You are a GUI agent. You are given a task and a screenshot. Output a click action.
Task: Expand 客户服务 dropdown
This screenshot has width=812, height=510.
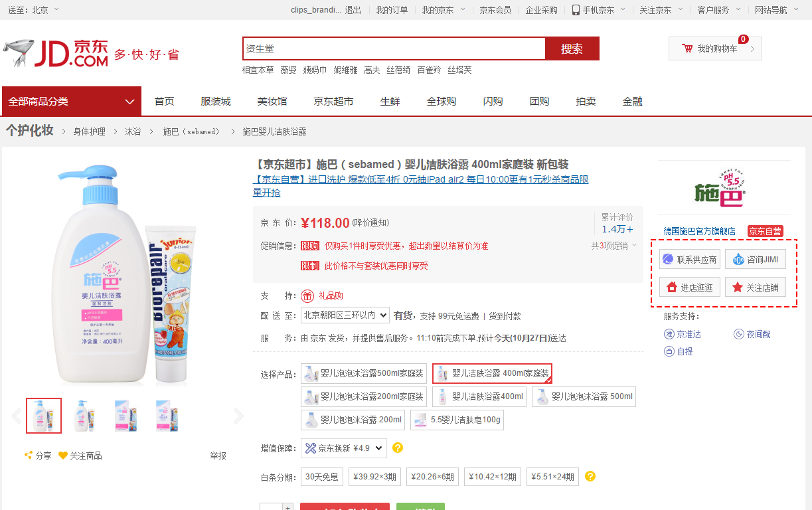[x=718, y=10]
